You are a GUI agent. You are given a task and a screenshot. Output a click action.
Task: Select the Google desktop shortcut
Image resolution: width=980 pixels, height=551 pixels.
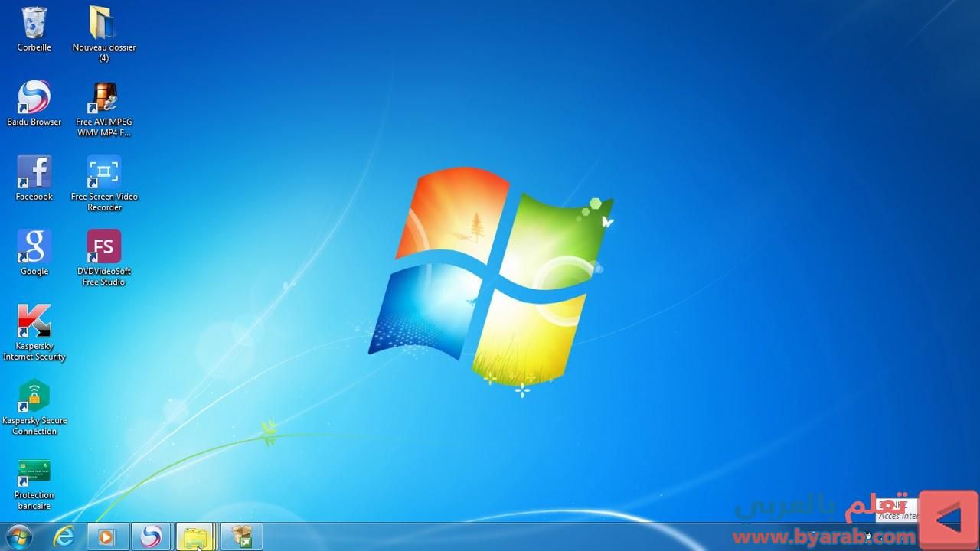[x=34, y=253]
